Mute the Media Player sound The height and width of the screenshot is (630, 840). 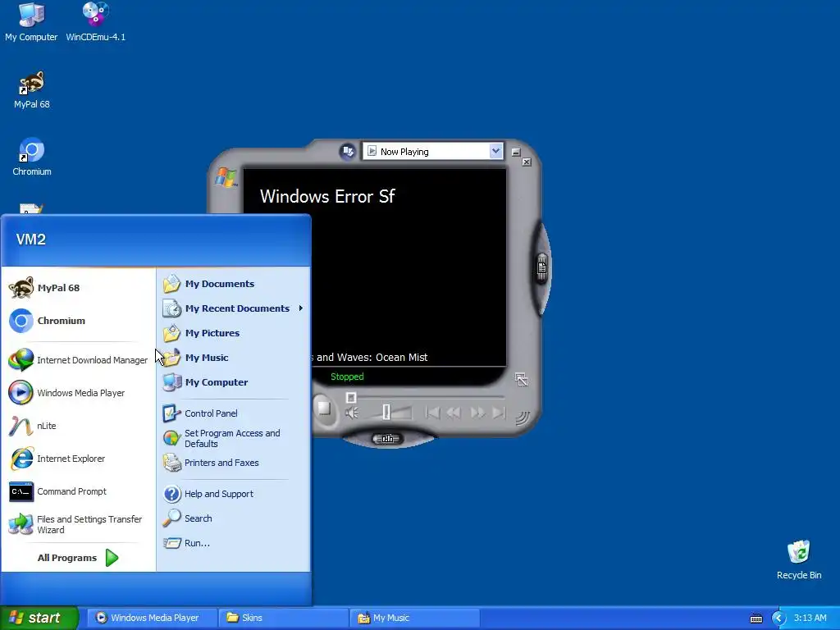click(352, 413)
